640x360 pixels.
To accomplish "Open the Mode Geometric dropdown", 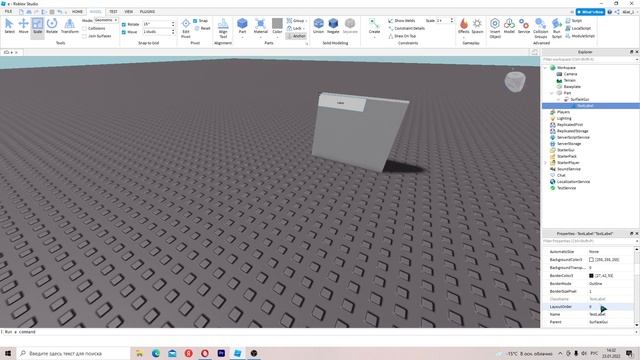I will [106, 20].
